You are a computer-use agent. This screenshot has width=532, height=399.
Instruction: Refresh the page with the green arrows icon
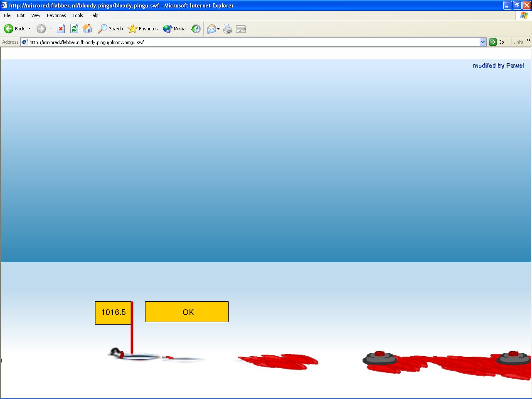click(74, 29)
